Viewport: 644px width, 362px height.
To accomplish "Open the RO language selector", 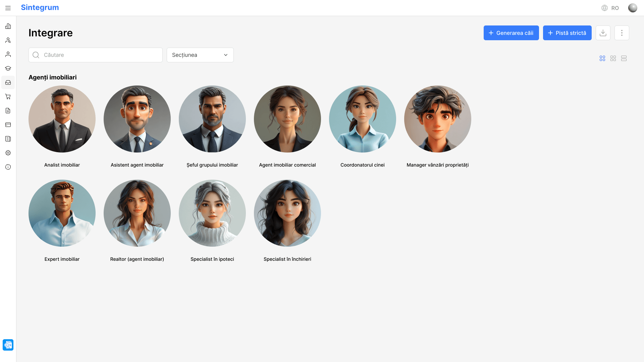I will tap(610, 8).
